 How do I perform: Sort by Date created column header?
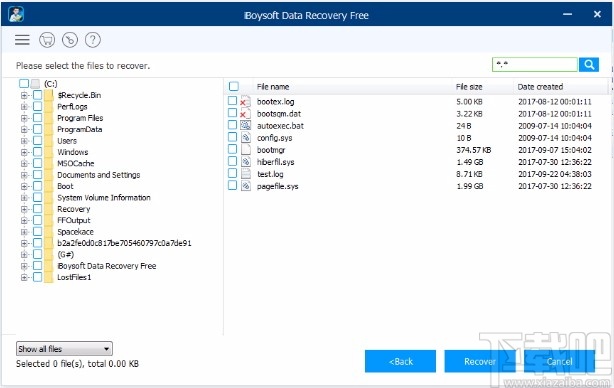[x=540, y=87]
